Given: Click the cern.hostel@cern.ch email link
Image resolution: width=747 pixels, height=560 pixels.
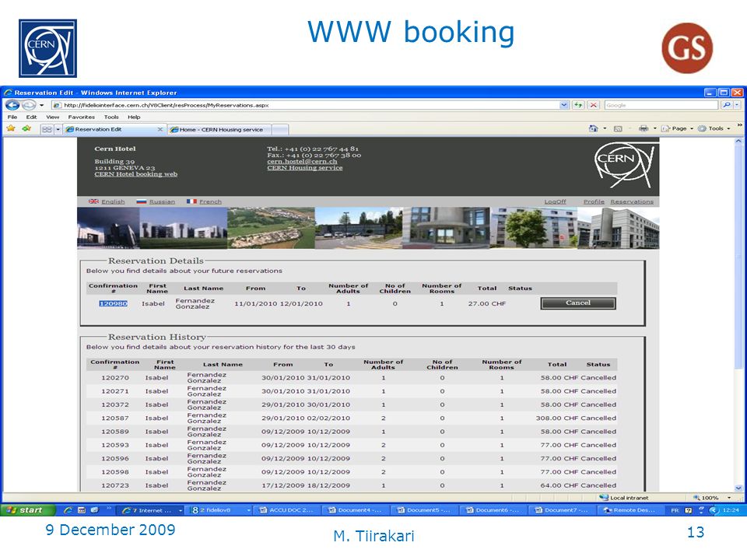Looking at the screenshot, I should (302, 162).
